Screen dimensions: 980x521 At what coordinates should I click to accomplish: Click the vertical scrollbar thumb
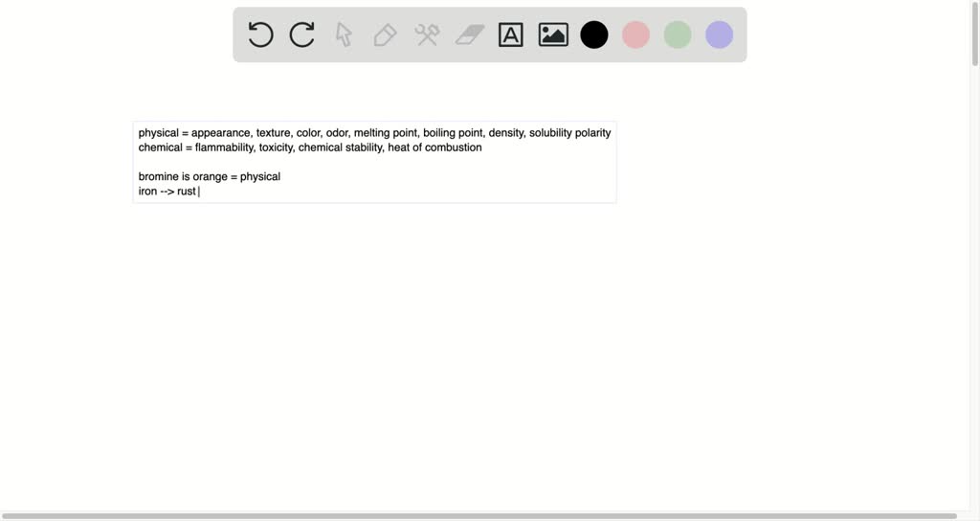[x=974, y=34]
